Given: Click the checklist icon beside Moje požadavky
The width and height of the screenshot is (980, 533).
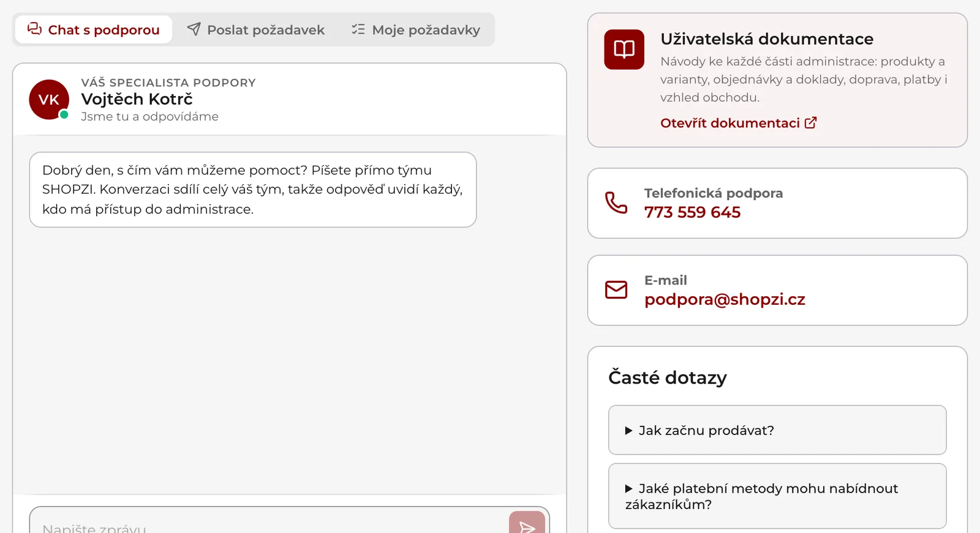Looking at the screenshot, I should click(358, 29).
